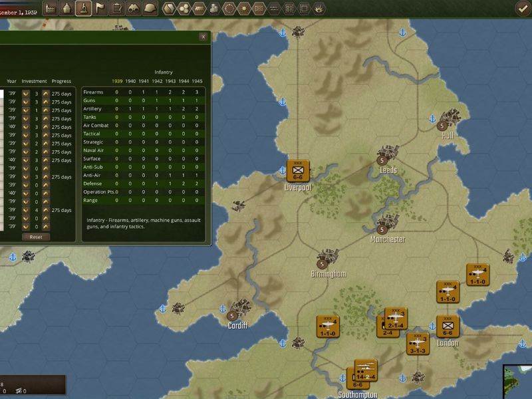The width and height of the screenshot is (532, 399).
Task: Toggle the empty circle hexagon overlay
Action: point(229,9)
